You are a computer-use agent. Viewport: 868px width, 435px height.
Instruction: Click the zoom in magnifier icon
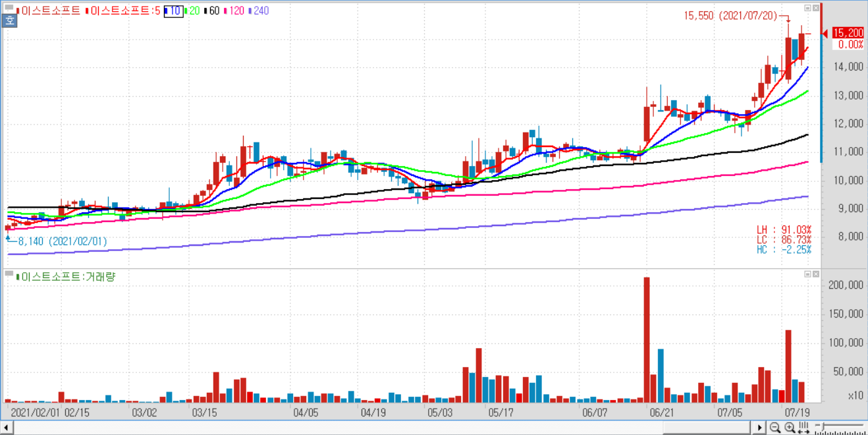[x=790, y=428]
